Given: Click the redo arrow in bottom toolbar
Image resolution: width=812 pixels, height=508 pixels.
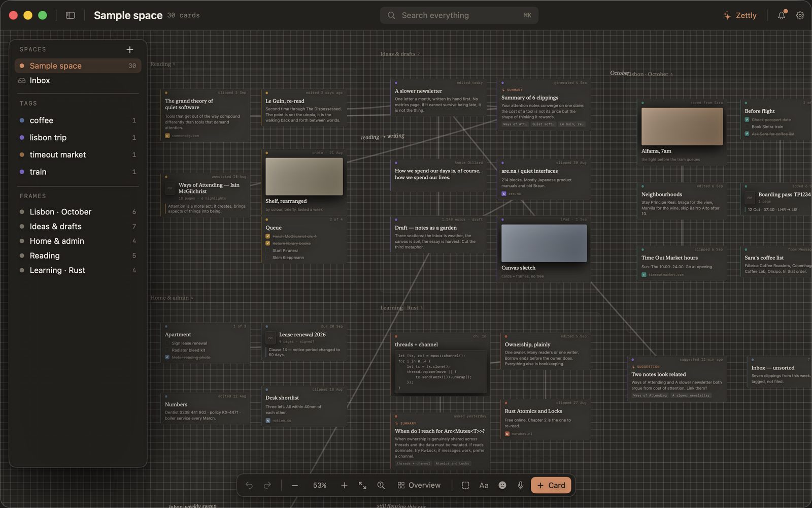Looking at the screenshot, I should (267, 485).
